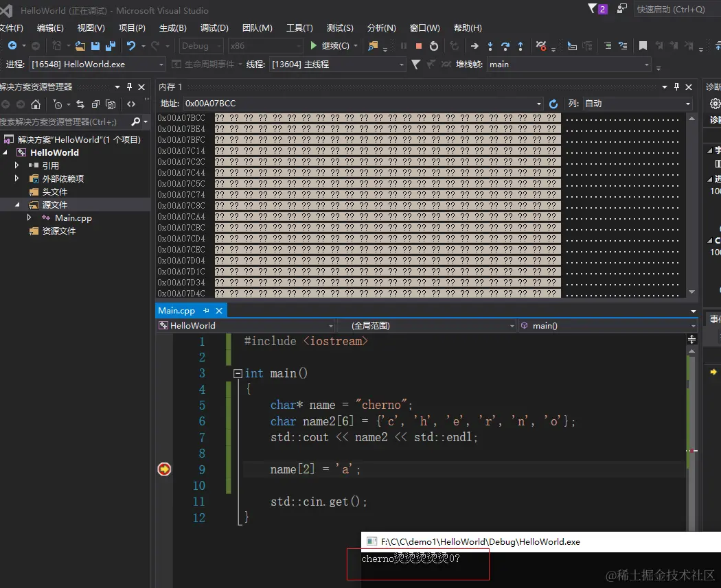Refresh the memory window with reevaluate icon
Screen dimensions: 721x588
pos(554,104)
